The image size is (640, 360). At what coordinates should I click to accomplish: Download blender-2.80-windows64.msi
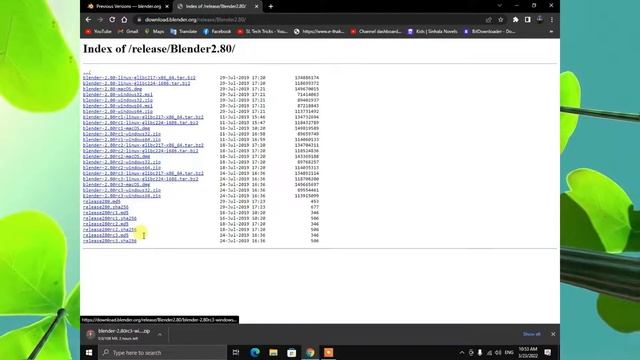[118, 106]
